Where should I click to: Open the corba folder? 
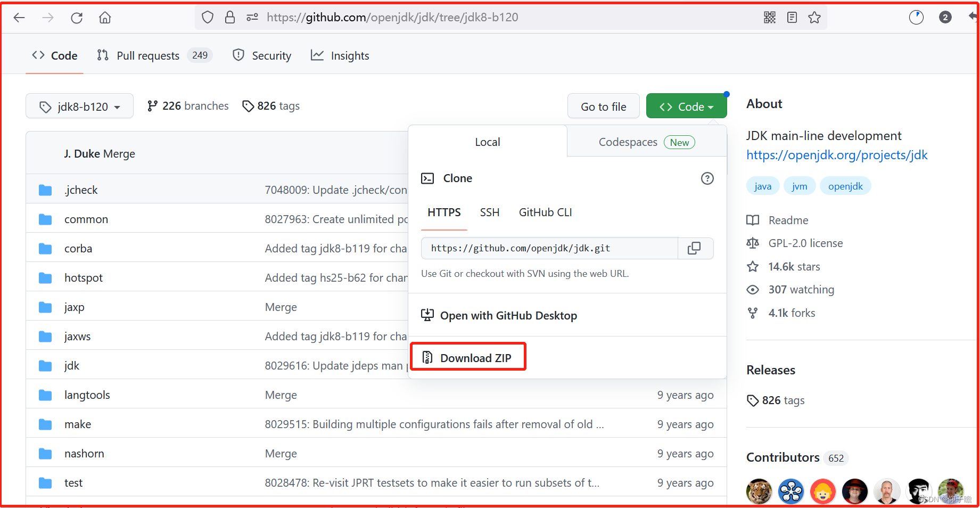point(78,249)
